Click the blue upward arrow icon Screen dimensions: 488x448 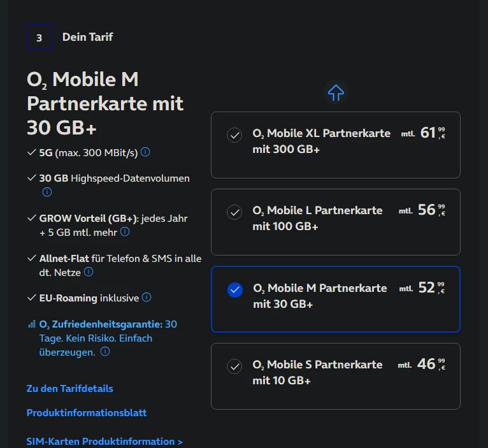pyautogui.click(x=336, y=93)
